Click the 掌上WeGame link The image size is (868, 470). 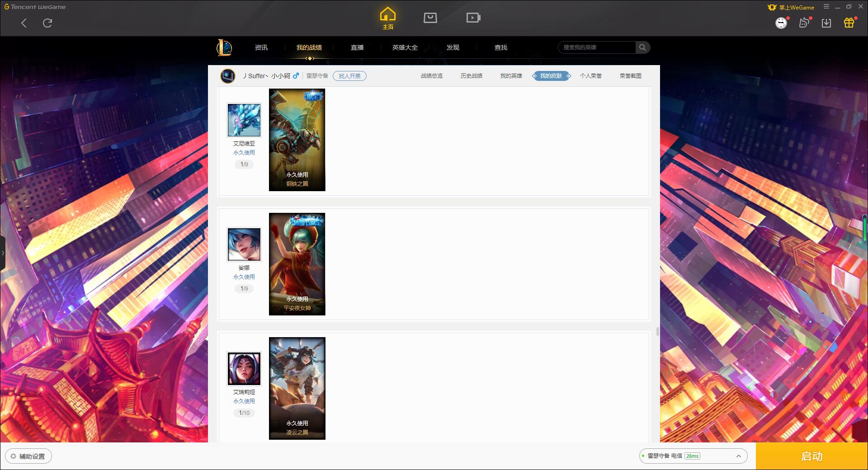[x=791, y=7]
